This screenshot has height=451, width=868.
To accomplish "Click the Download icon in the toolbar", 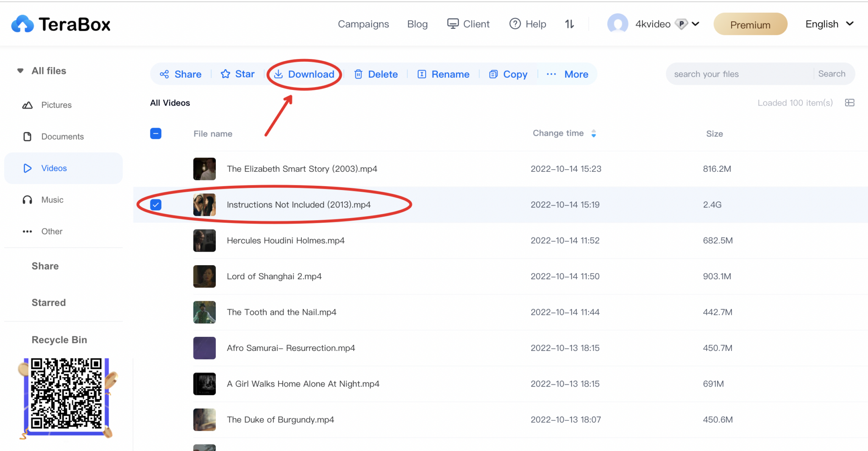I will (278, 74).
